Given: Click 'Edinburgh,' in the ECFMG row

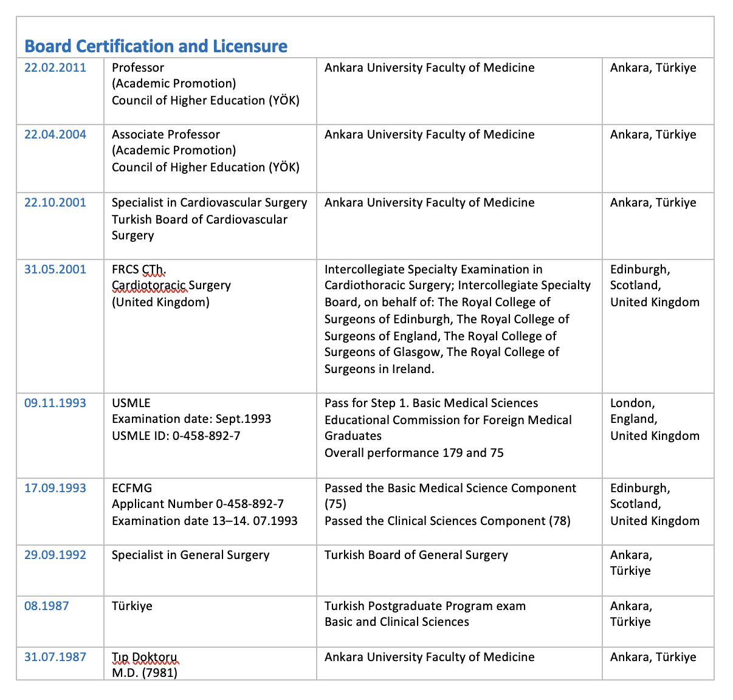Looking at the screenshot, I should coord(640,488).
